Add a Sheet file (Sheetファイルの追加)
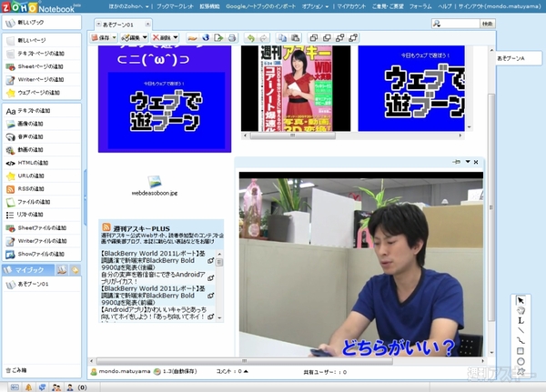 click(x=42, y=228)
